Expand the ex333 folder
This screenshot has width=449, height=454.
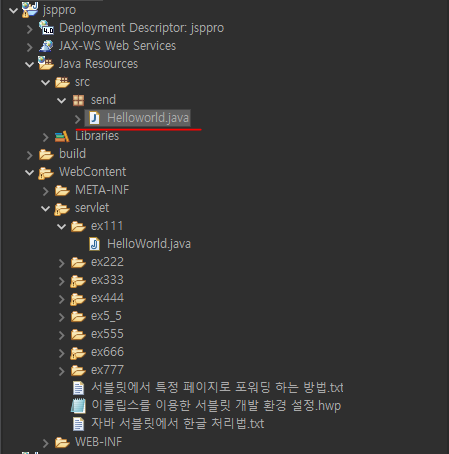(x=62, y=281)
